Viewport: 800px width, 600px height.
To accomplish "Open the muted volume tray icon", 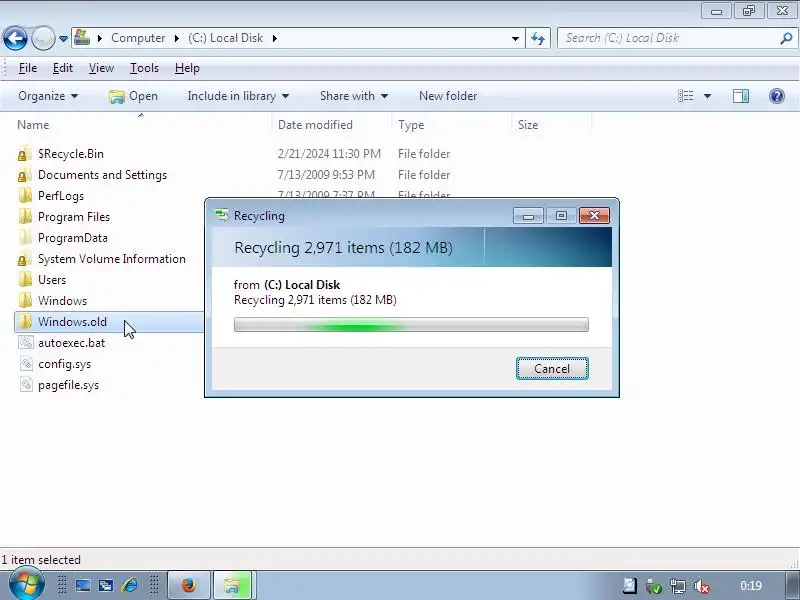I will pyautogui.click(x=702, y=586).
